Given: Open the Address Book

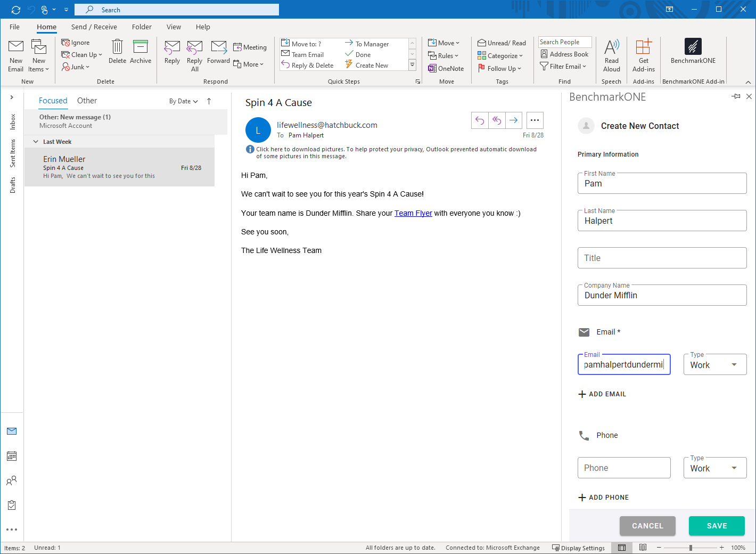Looking at the screenshot, I should pyautogui.click(x=564, y=54).
